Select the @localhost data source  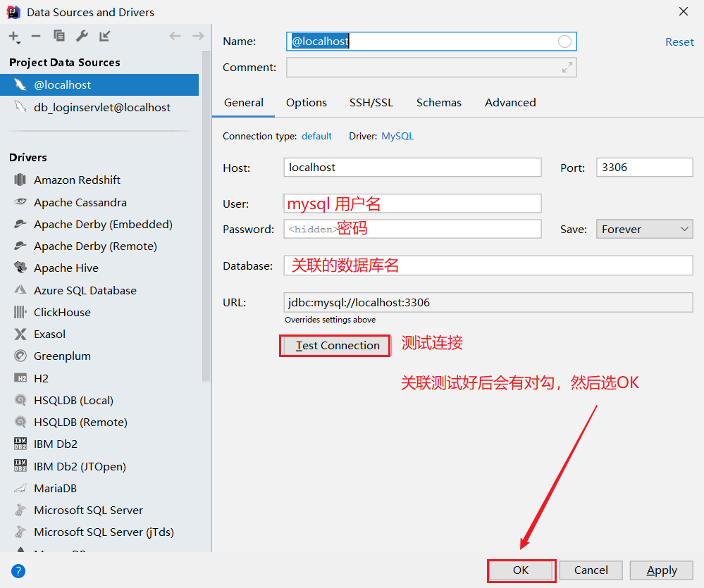click(x=99, y=85)
